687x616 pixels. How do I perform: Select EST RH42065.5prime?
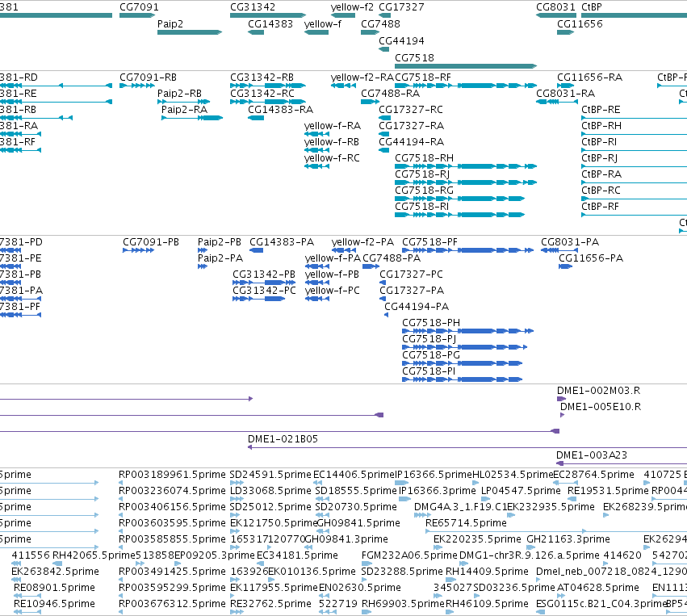[x=57, y=564]
